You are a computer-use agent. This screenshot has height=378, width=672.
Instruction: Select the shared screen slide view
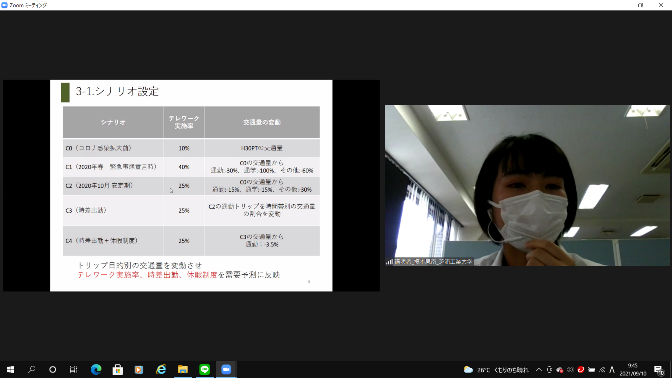tap(191, 186)
